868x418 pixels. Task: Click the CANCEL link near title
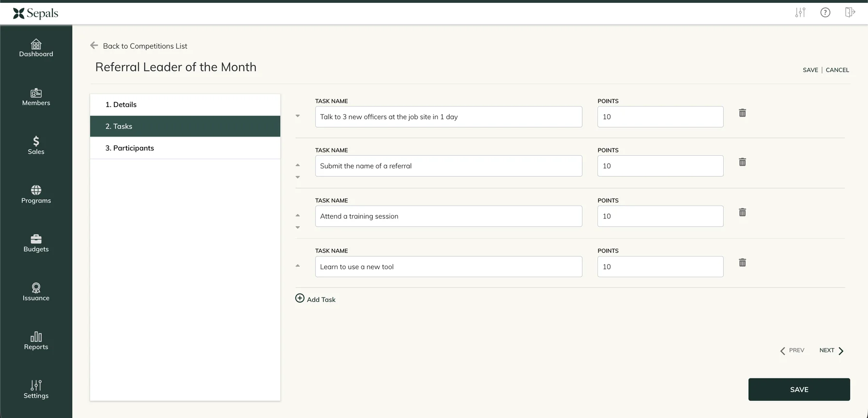pos(837,70)
